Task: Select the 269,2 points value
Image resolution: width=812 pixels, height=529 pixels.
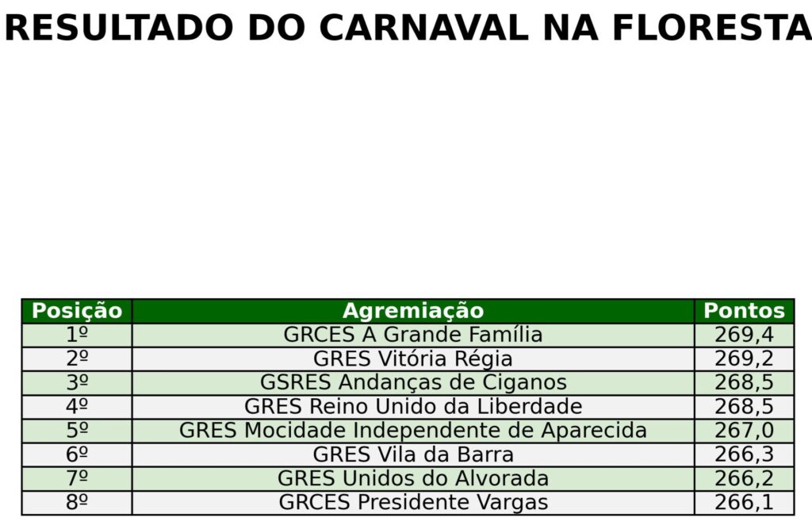Action: (744, 359)
